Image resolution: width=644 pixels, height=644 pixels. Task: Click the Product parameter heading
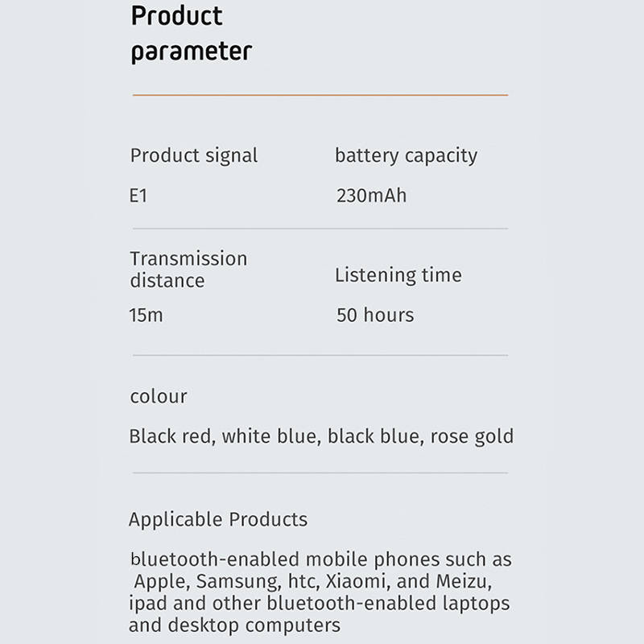click(x=191, y=34)
